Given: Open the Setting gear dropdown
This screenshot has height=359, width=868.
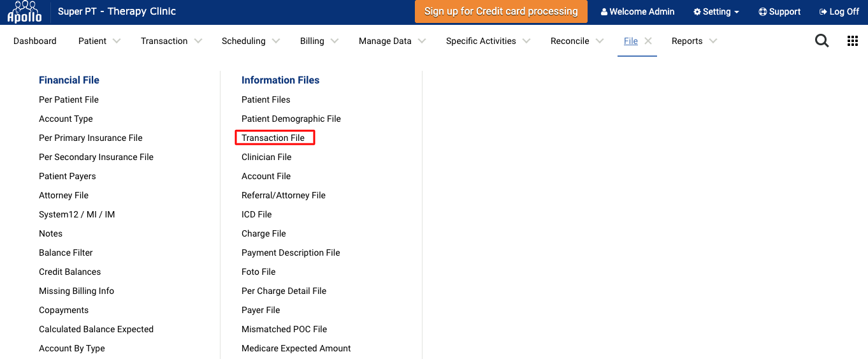Looking at the screenshot, I should pos(716,11).
